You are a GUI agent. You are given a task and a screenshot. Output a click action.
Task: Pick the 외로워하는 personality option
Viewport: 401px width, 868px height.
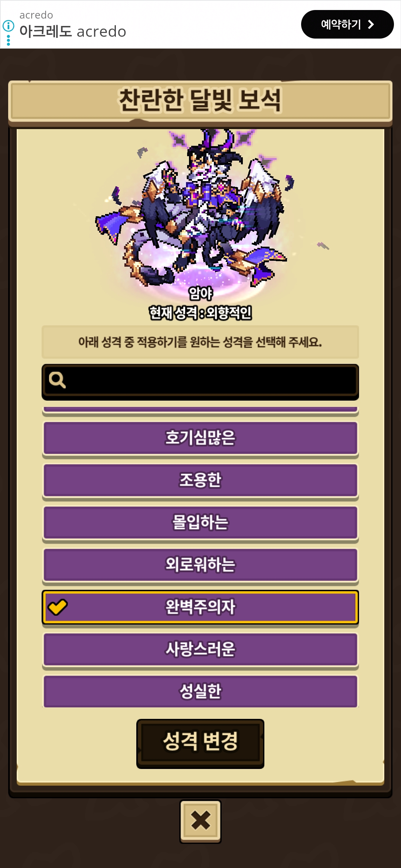[200, 565]
